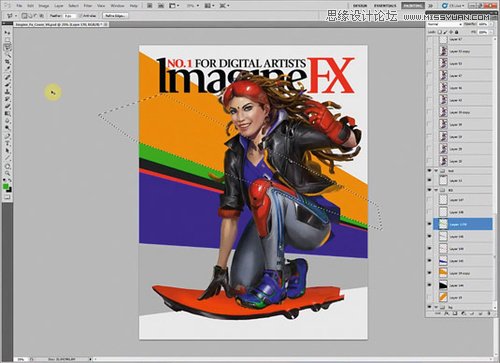This screenshot has height=363, width=500.
Task: Click Create new layer icon
Action: pyautogui.click(x=480, y=313)
